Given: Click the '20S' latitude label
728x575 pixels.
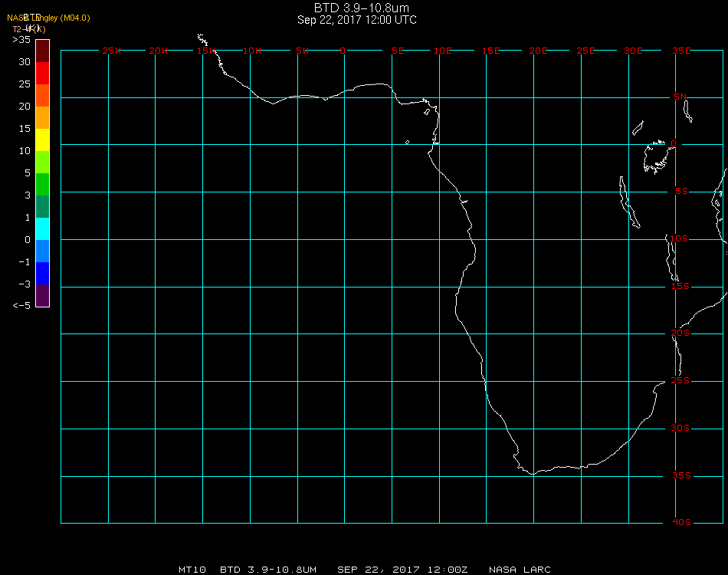Looking at the screenshot, I should (680, 333).
